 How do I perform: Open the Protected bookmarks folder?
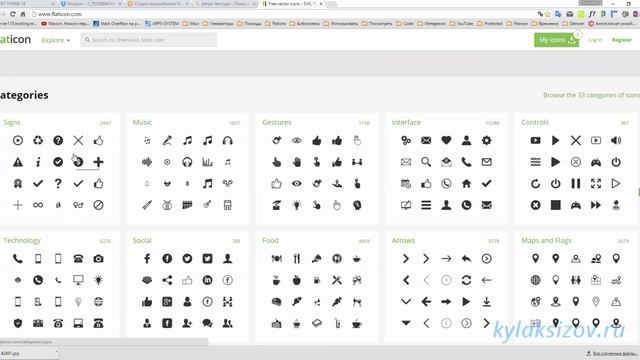pos(490,24)
